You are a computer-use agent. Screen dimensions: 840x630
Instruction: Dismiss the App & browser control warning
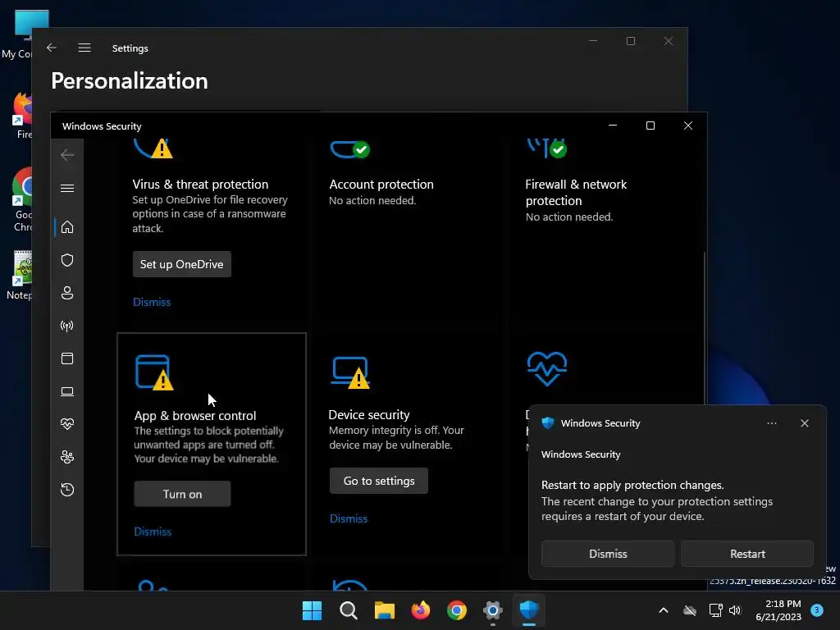[x=153, y=532]
